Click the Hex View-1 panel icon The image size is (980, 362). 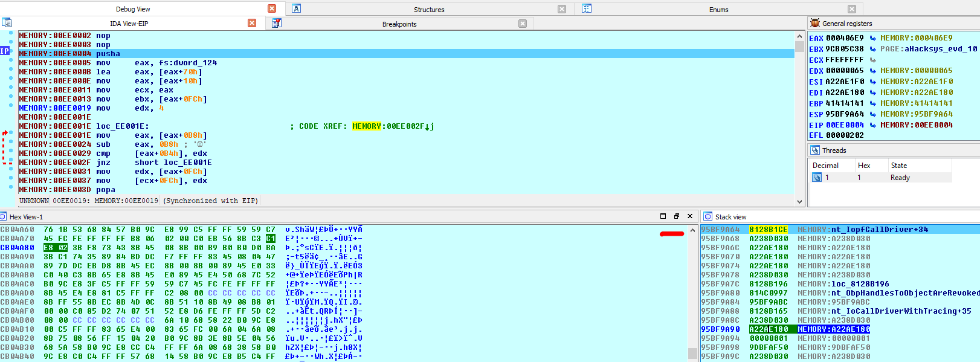click(4, 216)
